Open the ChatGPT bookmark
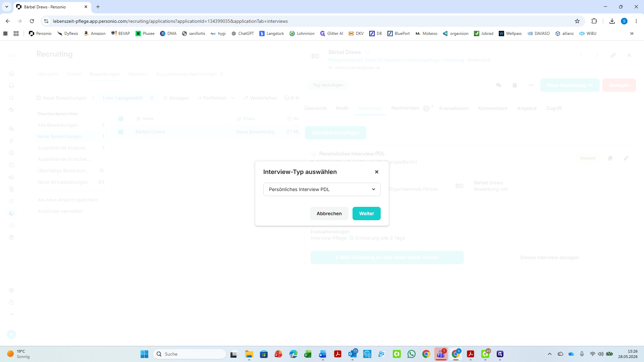Image resolution: width=644 pixels, height=362 pixels. coord(243,34)
